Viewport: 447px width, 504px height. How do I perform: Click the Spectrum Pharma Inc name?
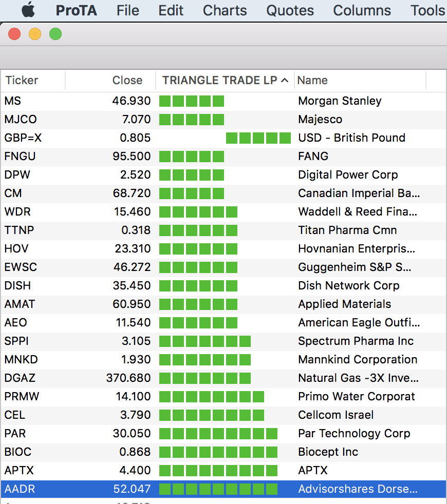point(356,341)
